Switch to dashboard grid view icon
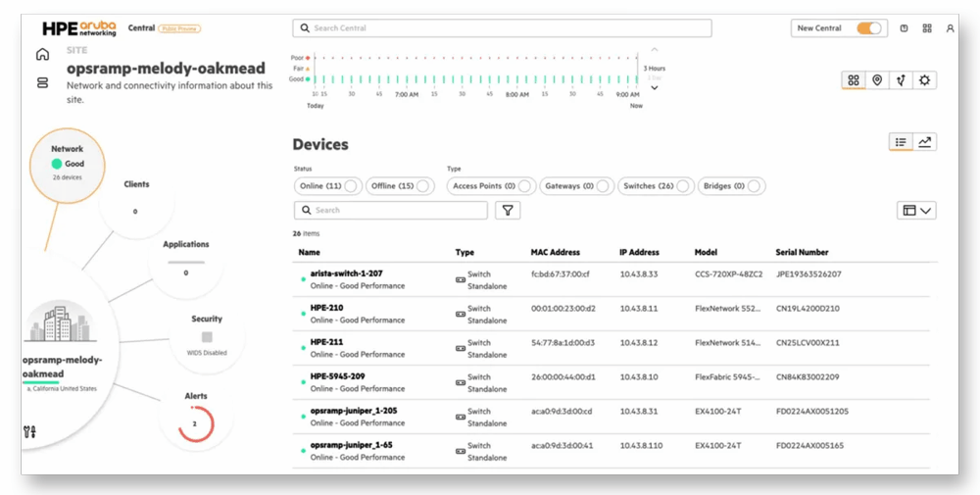Viewport: 980px width, 495px height. click(x=854, y=80)
